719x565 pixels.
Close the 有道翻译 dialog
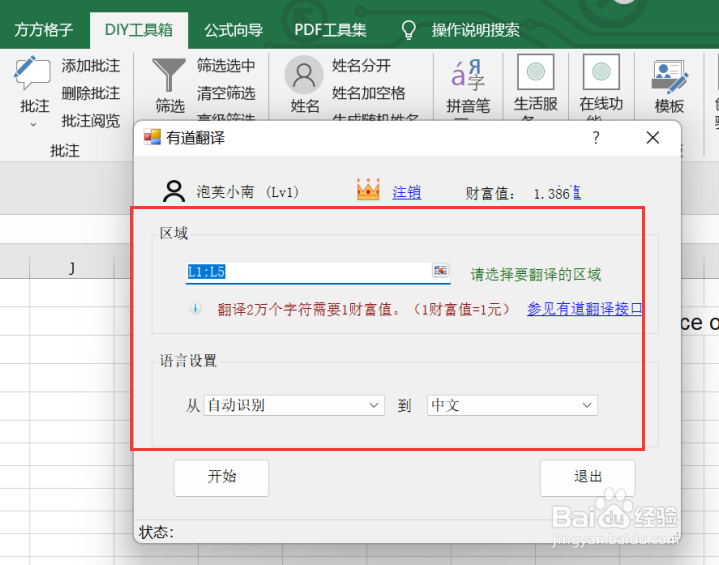653,137
